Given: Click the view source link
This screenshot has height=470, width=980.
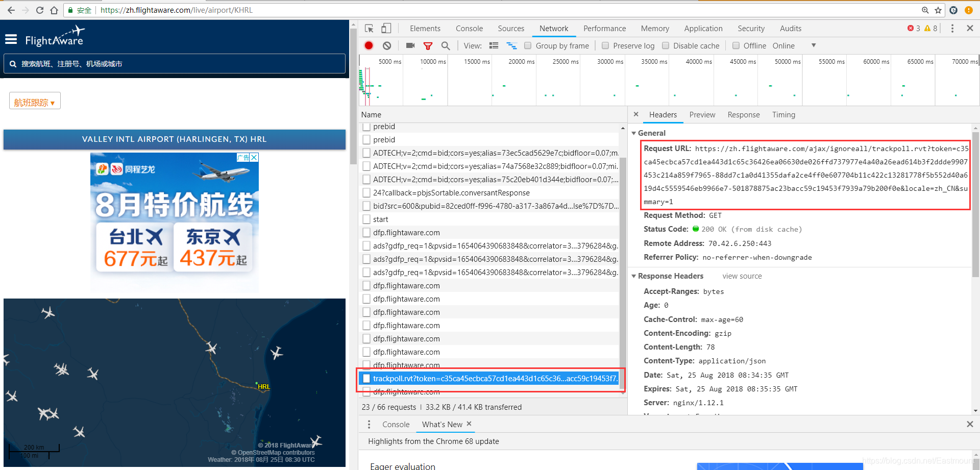Looking at the screenshot, I should point(742,276).
